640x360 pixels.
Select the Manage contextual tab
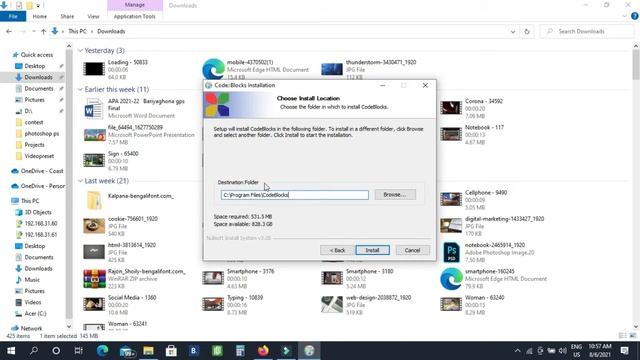tap(135, 5)
